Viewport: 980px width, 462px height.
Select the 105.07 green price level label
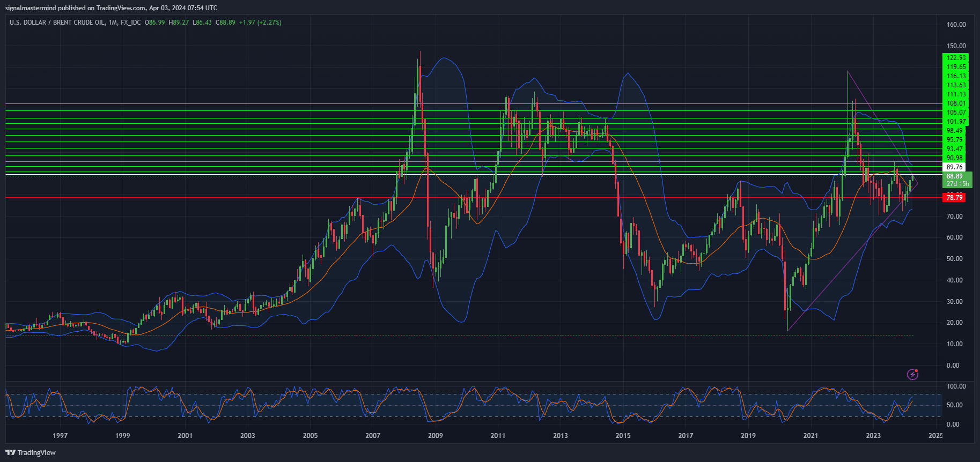tap(956, 113)
